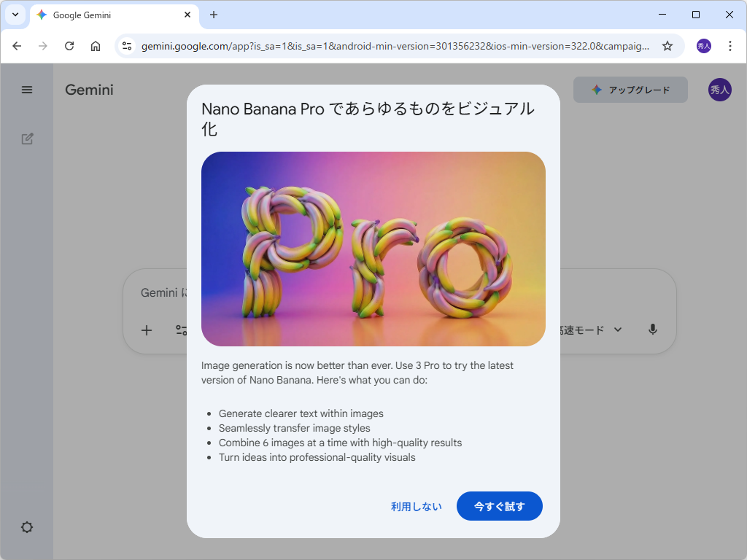Image resolution: width=747 pixels, height=560 pixels.
Task: Click the site information icon in the address bar
Action: [128, 45]
